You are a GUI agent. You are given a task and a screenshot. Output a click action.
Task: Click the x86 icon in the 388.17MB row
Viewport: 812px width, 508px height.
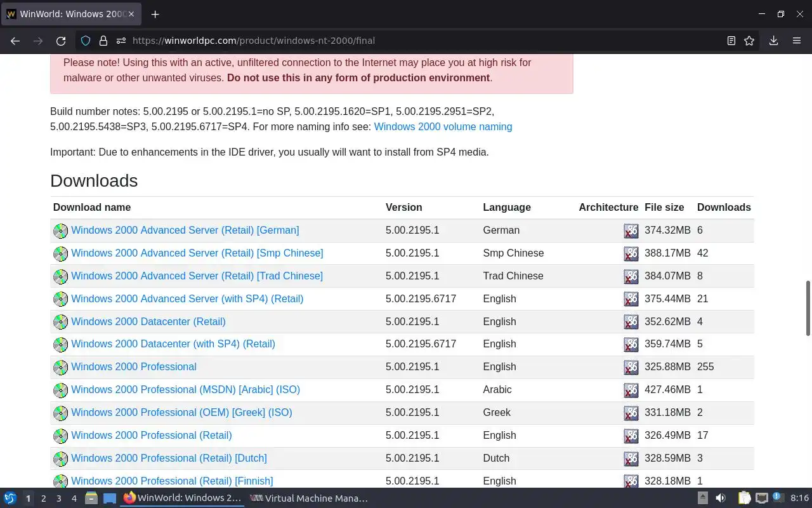631,253
